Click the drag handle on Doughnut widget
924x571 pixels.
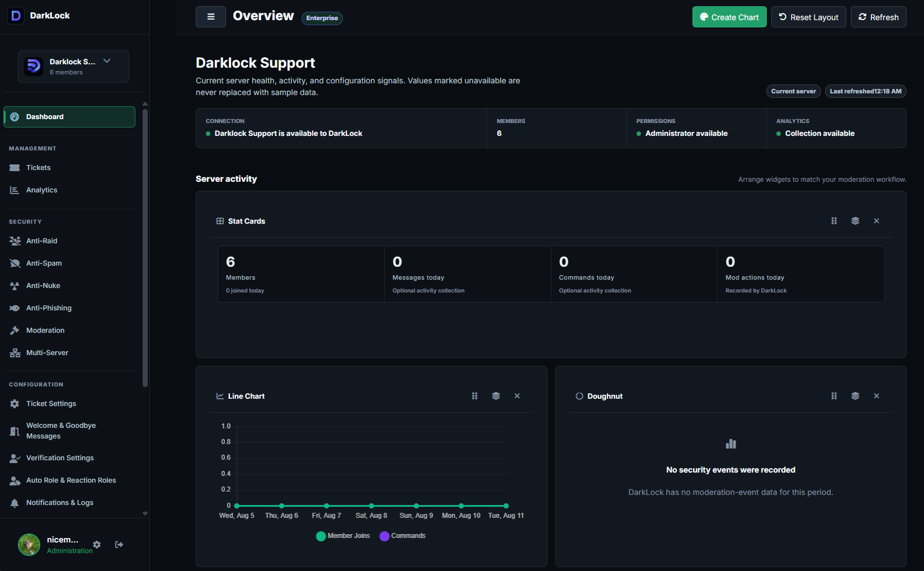[x=834, y=396]
